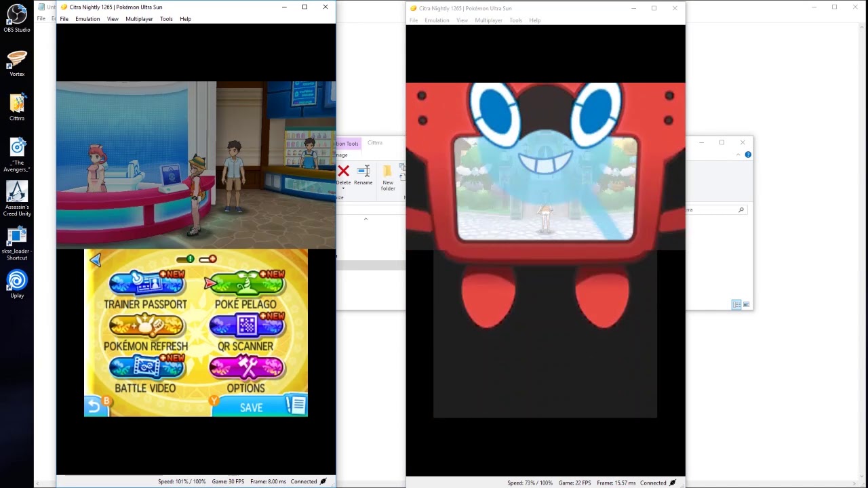Open The Avengers desktop file

[x=17, y=155]
